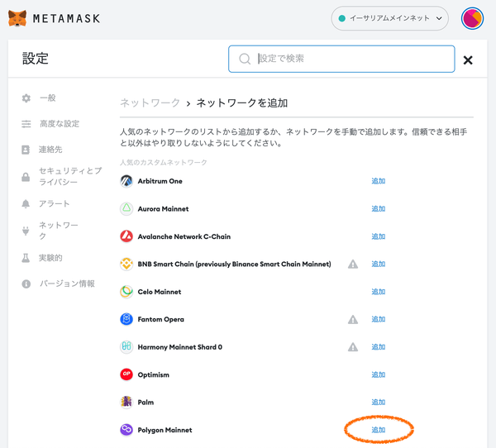Click the bell icon beside アラート
Image resolution: width=496 pixels, height=448 pixels.
coord(26,204)
